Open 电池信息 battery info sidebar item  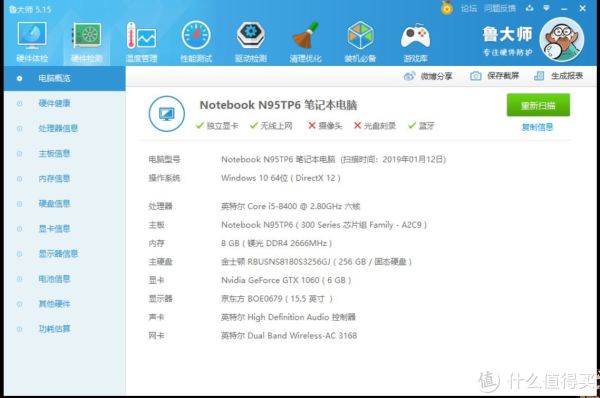tap(54, 279)
